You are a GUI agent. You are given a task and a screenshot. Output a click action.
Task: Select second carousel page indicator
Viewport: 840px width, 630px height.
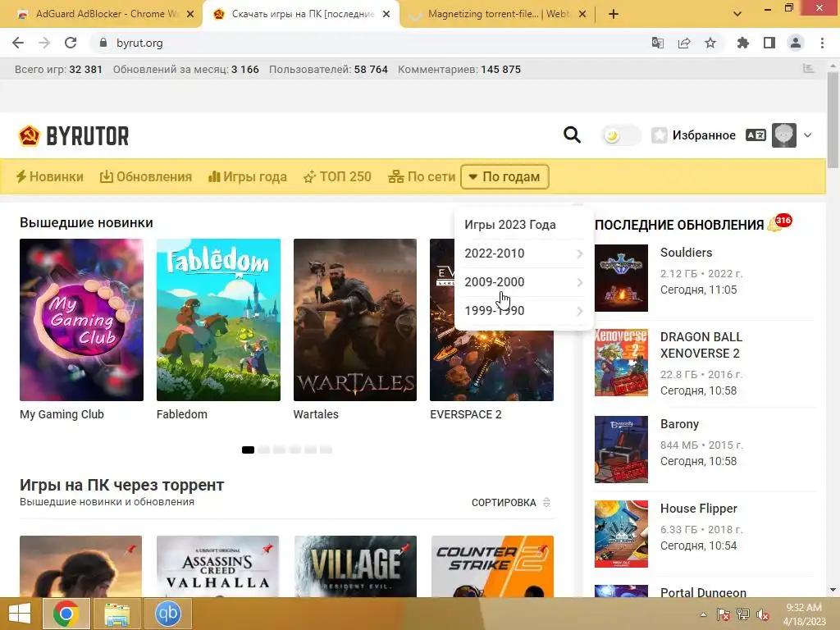tap(263, 450)
